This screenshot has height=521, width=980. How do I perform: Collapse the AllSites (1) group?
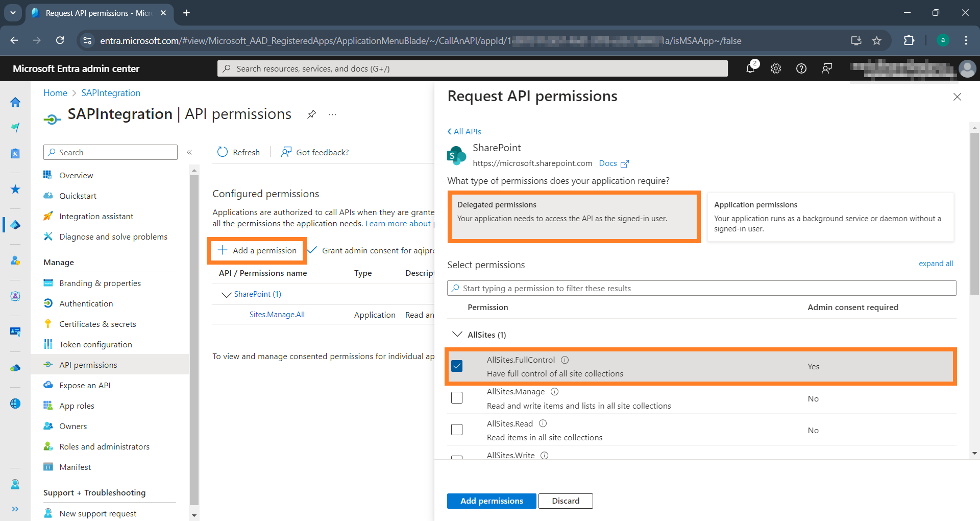[x=457, y=335]
